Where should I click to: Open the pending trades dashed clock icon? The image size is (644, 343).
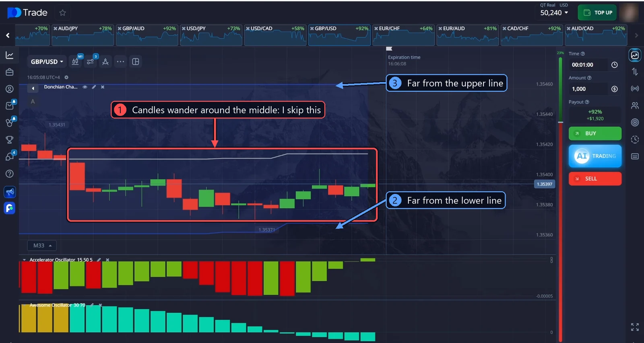(x=635, y=140)
